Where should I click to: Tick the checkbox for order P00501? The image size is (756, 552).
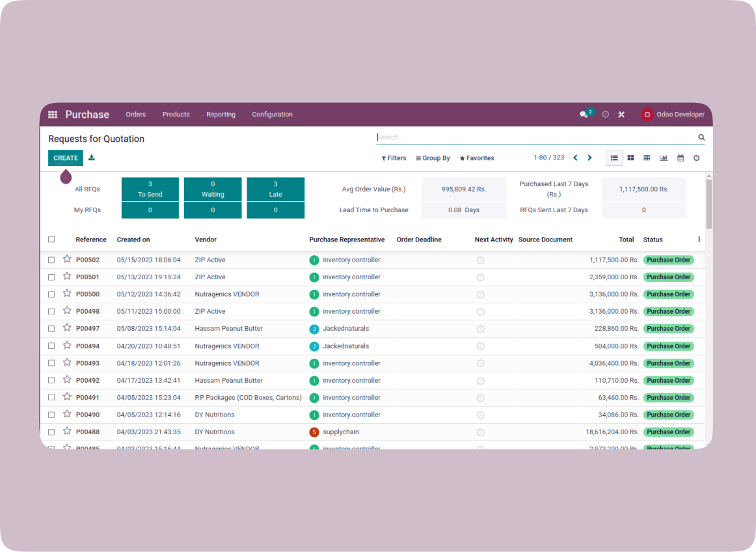pyautogui.click(x=51, y=277)
